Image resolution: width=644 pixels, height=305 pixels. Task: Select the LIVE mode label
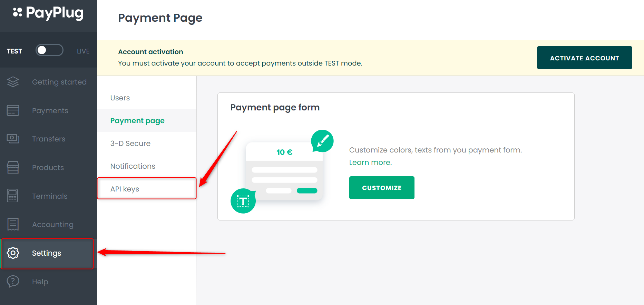click(83, 51)
